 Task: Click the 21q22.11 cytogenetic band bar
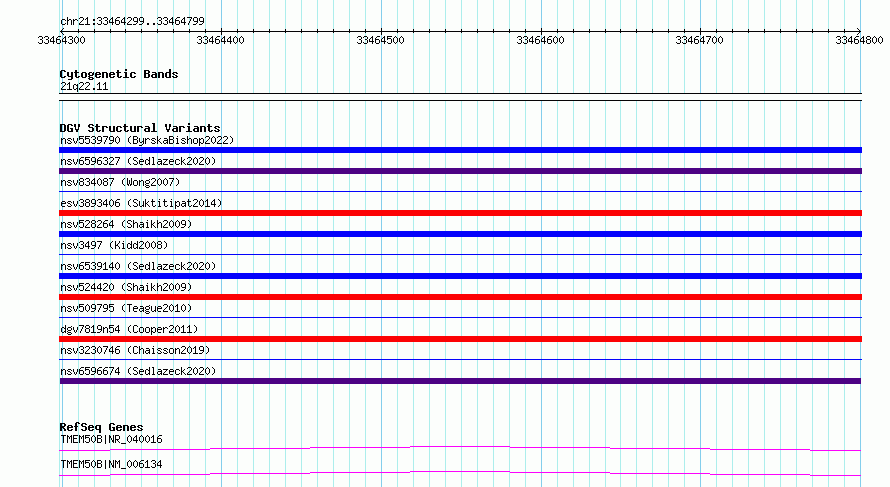[460, 97]
